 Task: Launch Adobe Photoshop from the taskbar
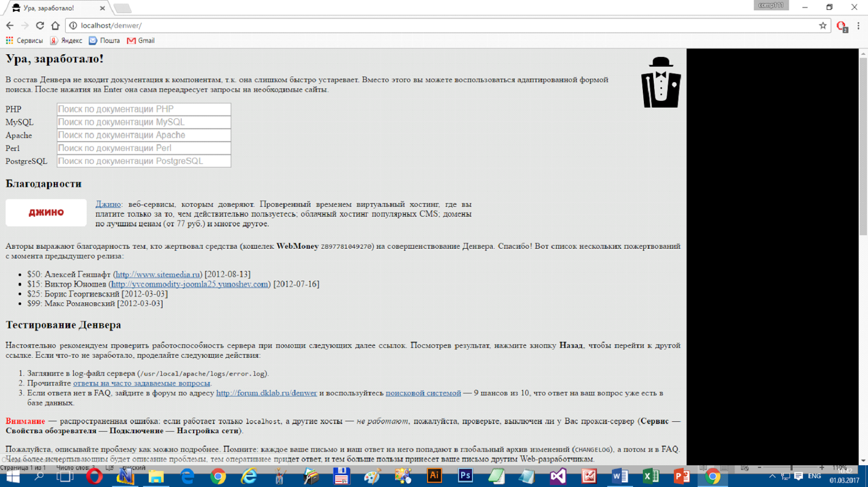[x=465, y=476]
